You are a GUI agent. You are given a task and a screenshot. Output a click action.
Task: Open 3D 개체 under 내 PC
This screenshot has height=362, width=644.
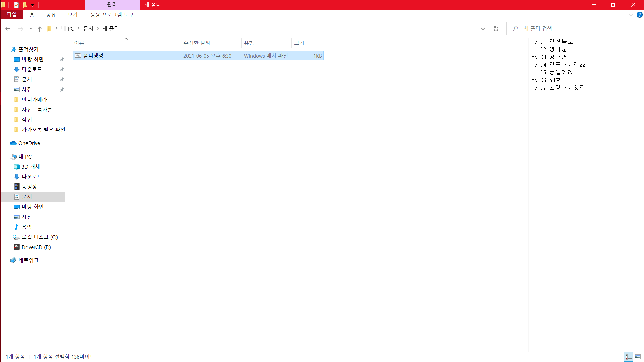31,167
